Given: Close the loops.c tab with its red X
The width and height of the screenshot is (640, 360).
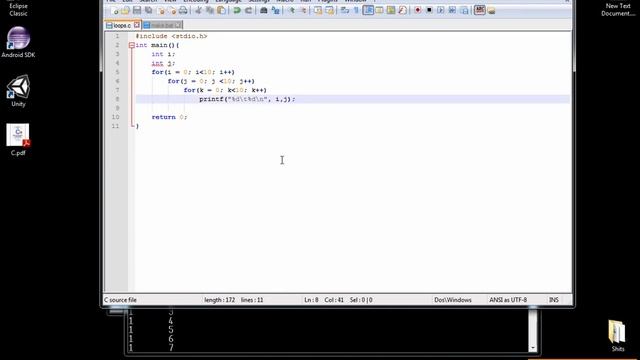Looking at the screenshot, I should [137, 25].
